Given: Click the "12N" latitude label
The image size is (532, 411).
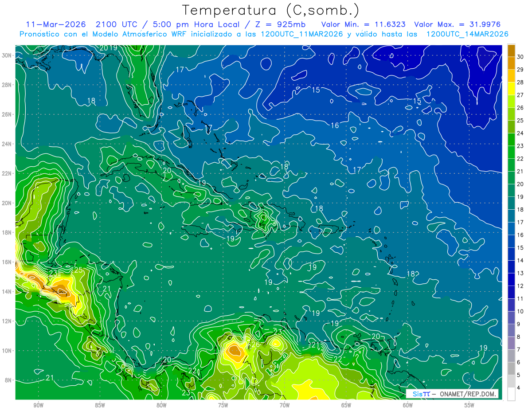Looking at the screenshot, I should (x=7, y=321).
